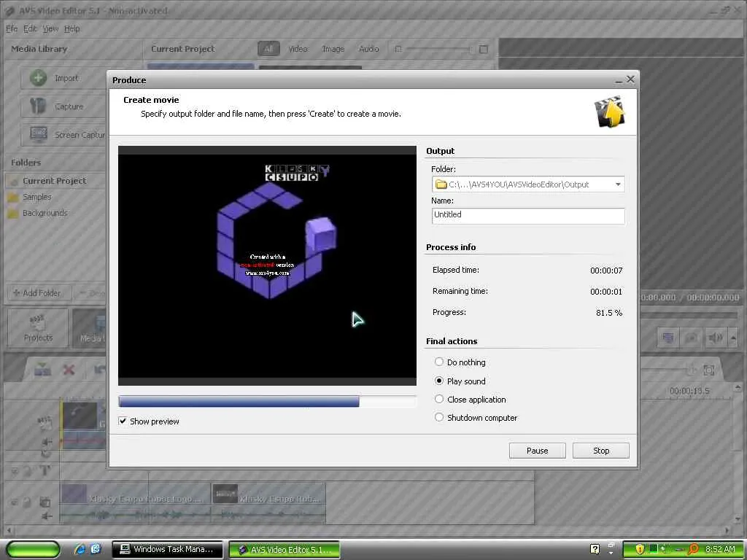The image size is (747, 560).
Task: Click the production progress bar
Action: (267, 402)
